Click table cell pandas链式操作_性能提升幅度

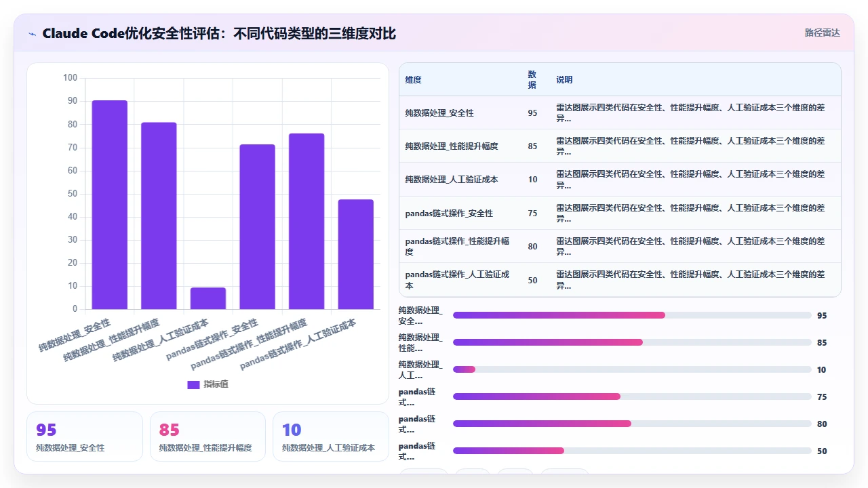[457, 246]
